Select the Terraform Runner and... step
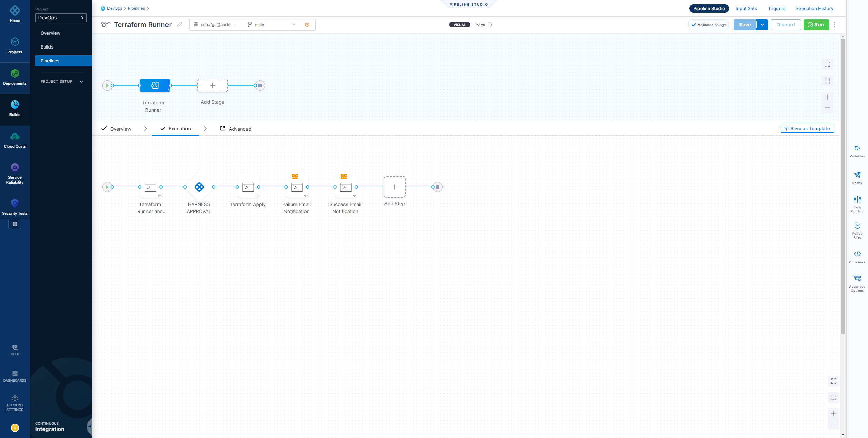The width and height of the screenshot is (868, 438). [x=150, y=187]
